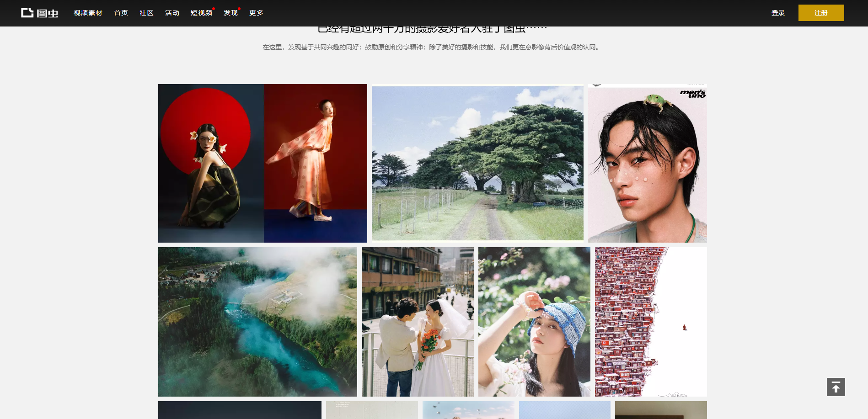Select 活动 in the top navigation

172,13
